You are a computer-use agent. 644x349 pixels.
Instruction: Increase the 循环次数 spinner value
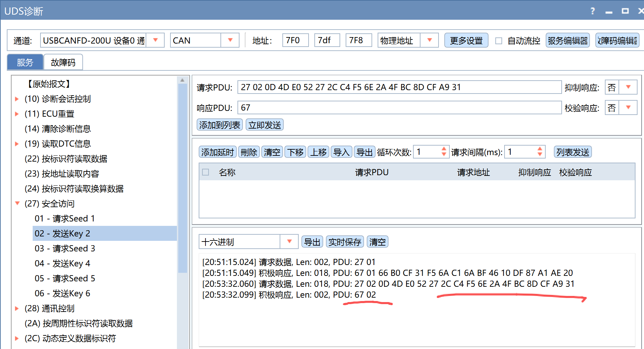click(444, 149)
